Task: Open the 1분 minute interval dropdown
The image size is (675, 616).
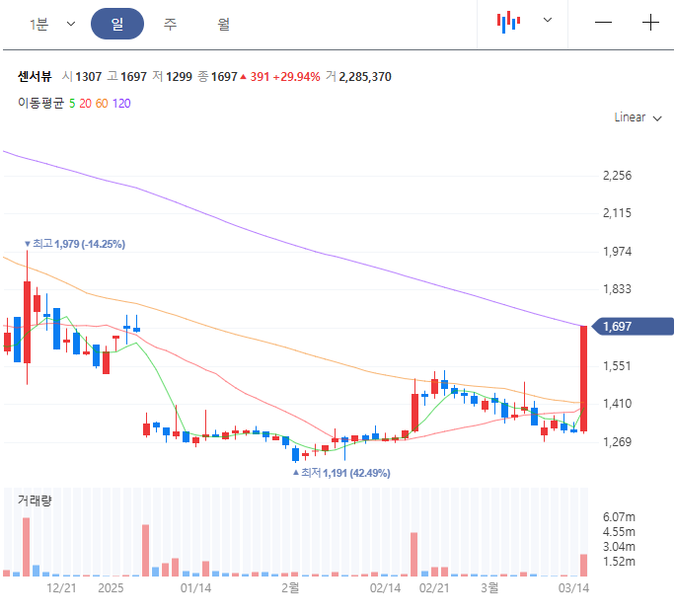Action: tap(52, 24)
